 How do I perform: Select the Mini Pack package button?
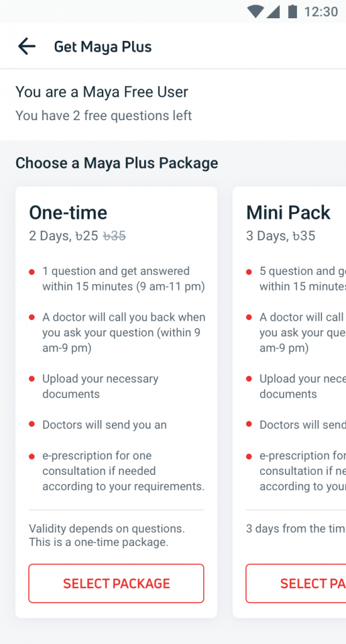(x=296, y=583)
